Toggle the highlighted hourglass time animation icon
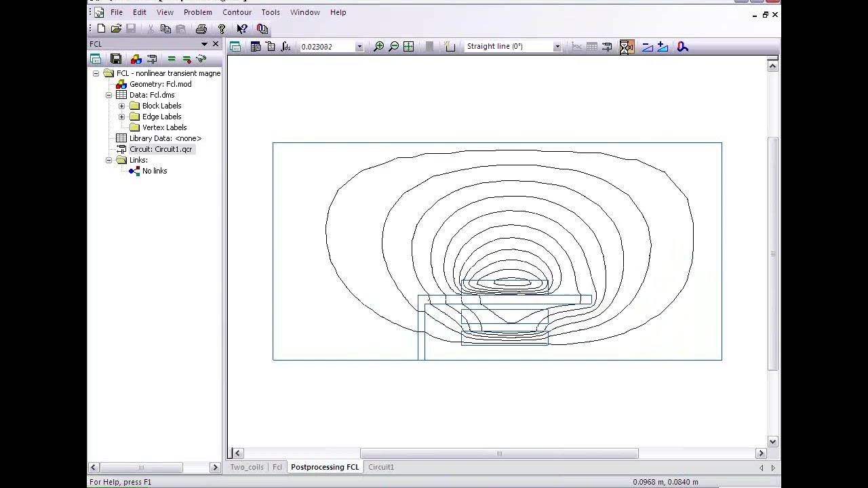868x488 pixels. (x=627, y=46)
